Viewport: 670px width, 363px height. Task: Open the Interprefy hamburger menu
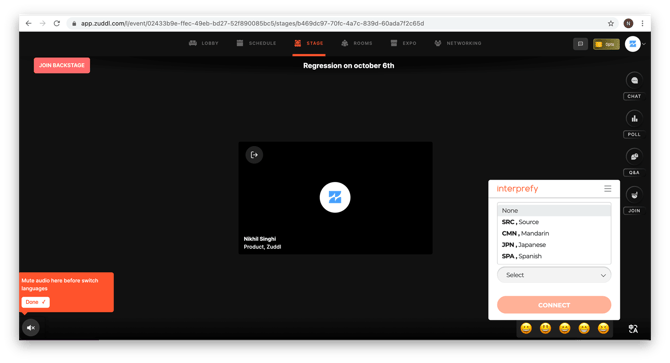[608, 188]
